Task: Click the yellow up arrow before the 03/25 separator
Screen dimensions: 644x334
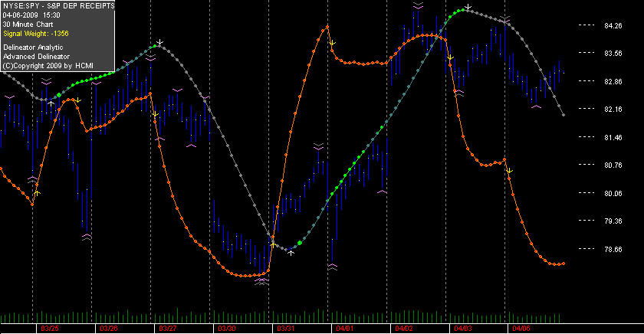Action: click(37, 192)
